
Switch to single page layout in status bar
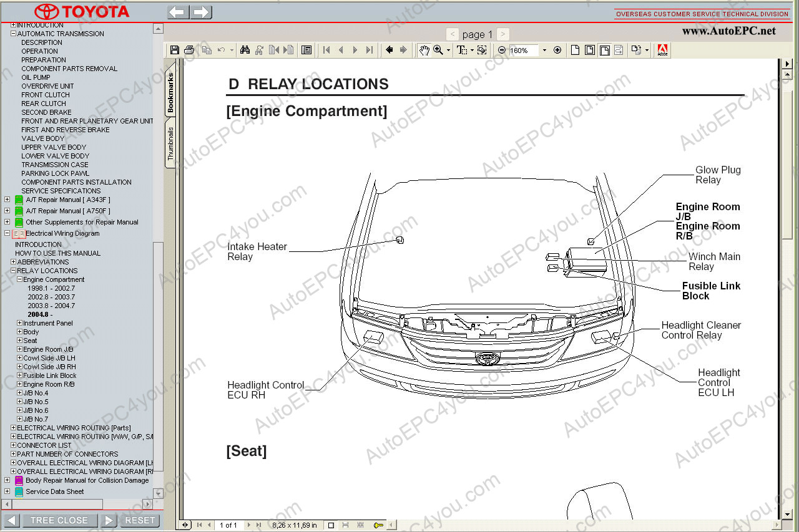tap(331, 525)
